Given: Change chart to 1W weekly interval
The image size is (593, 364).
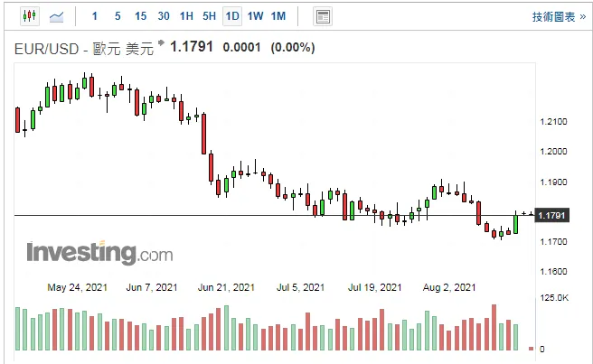Looking at the screenshot, I should [x=255, y=16].
